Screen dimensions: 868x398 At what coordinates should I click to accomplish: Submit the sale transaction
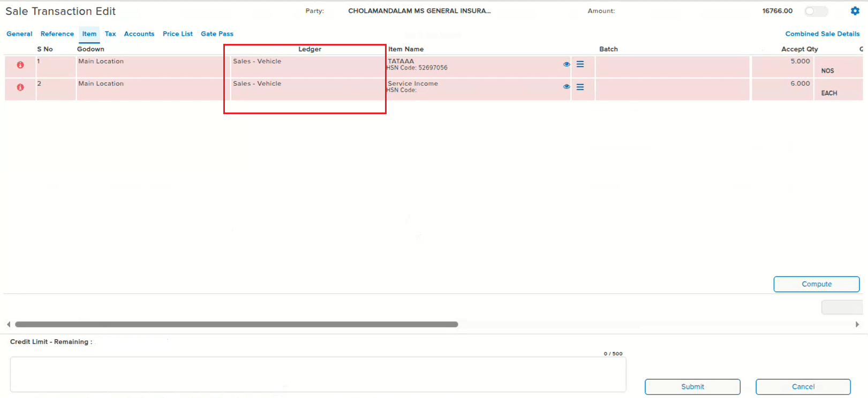tap(692, 387)
